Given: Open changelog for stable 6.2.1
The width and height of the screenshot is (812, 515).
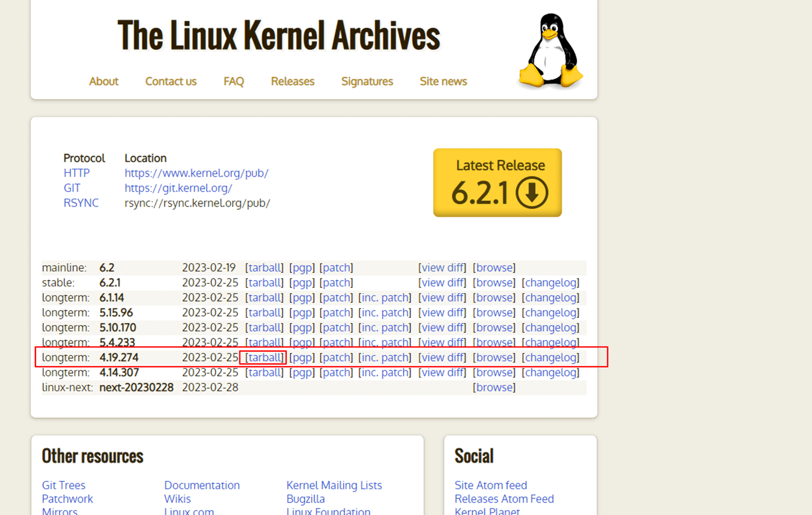Looking at the screenshot, I should click(551, 283).
